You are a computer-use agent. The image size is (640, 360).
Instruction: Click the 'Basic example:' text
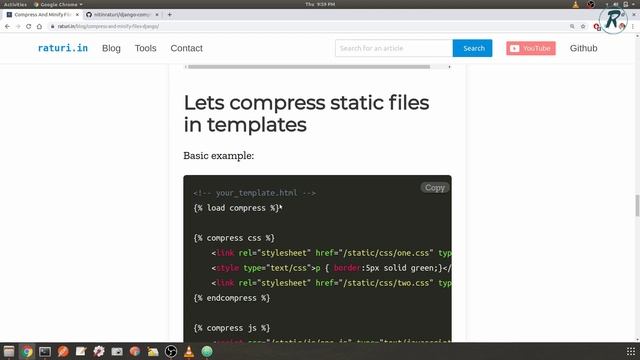point(219,156)
